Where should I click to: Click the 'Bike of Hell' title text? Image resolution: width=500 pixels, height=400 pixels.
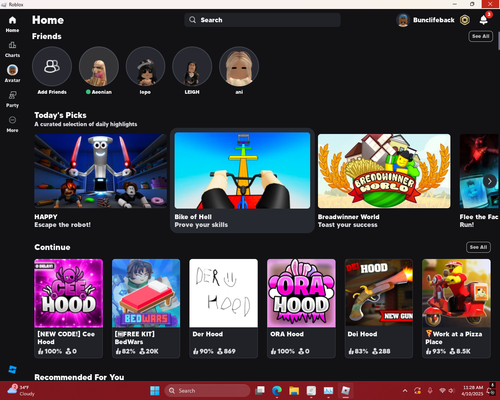(193, 217)
